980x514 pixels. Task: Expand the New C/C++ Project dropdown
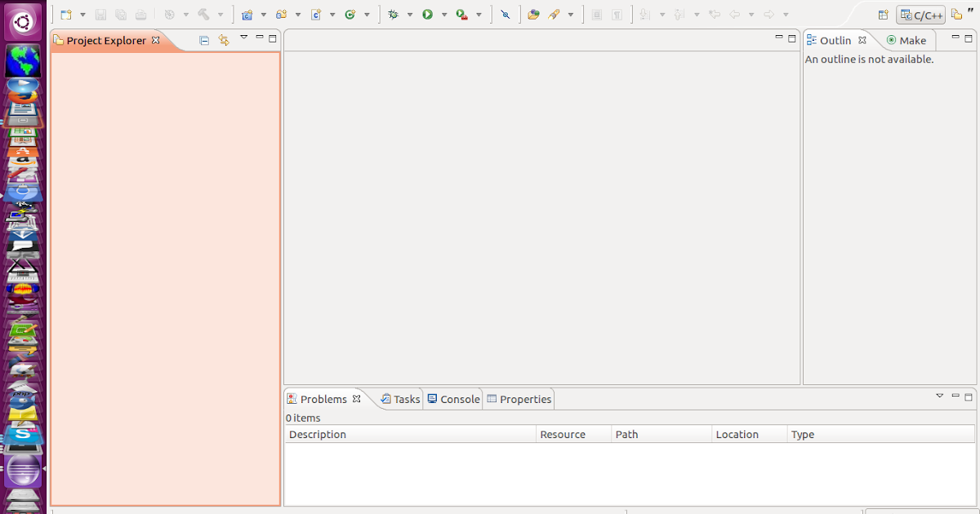tap(263, 15)
